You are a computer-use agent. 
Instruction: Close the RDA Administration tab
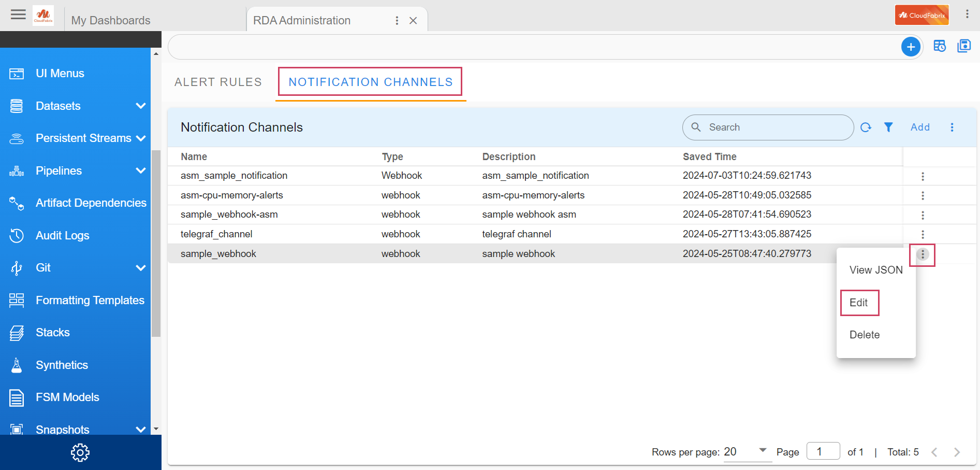413,21
